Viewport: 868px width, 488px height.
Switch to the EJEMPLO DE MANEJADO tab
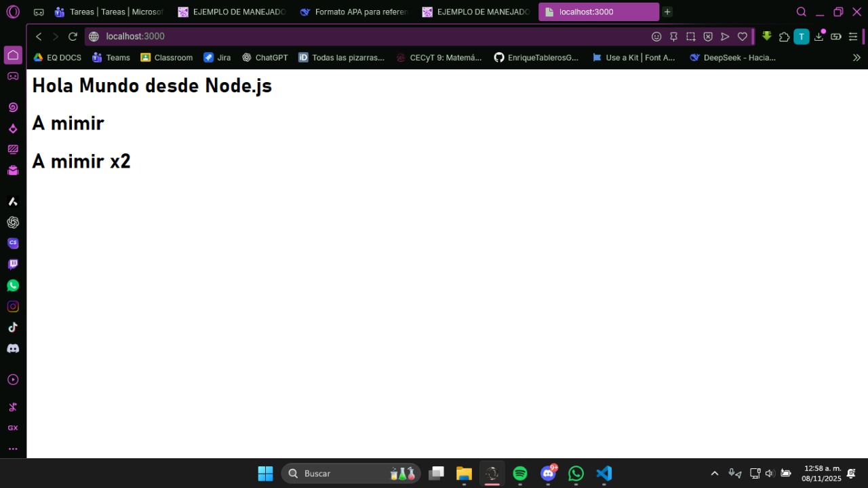pos(231,12)
